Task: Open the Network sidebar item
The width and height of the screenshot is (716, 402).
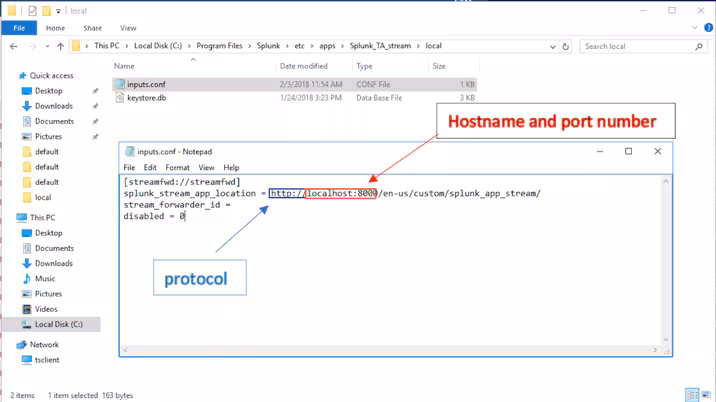Action: click(x=44, y=344)
